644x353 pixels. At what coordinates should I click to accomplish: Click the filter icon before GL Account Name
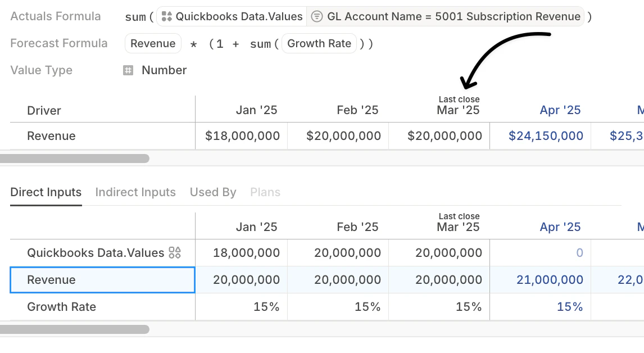click(316, 17)
